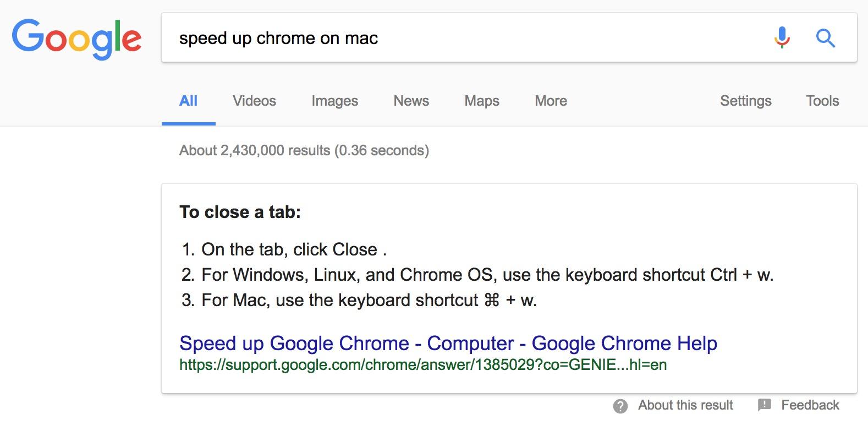The height and width of the screenshot is (425, 868).
Task: Expand the Tools filter options
Action: [822, 101]
